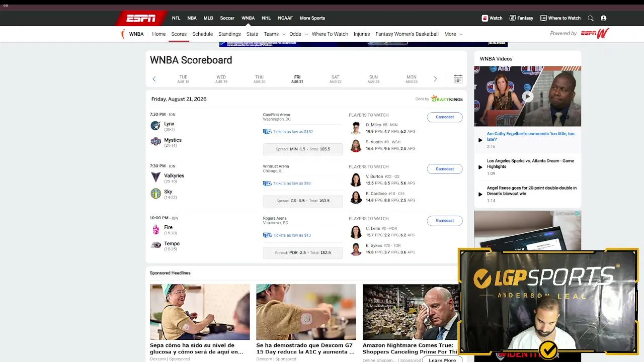
Task: Click S. Austin player headshot
Action: [x=356, y=145]
